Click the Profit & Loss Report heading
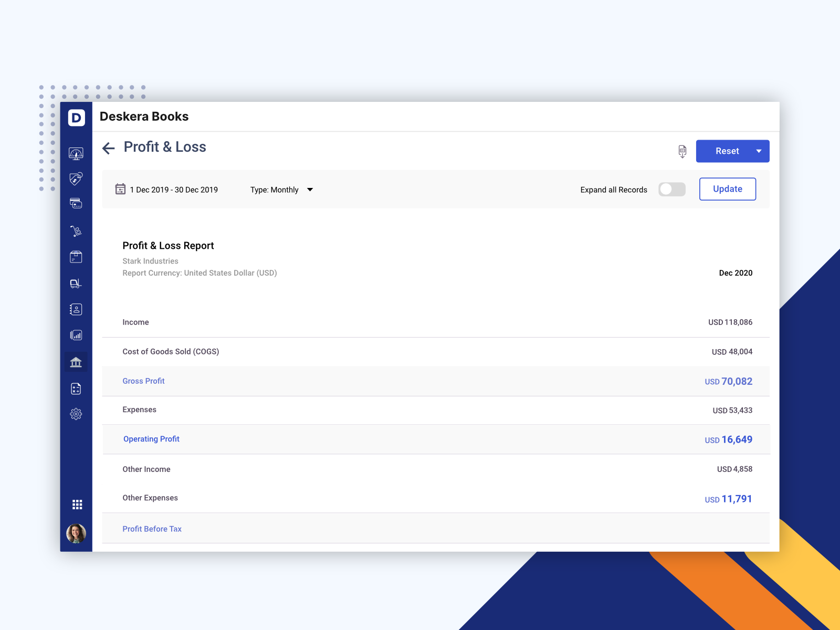 click(168, 246)
